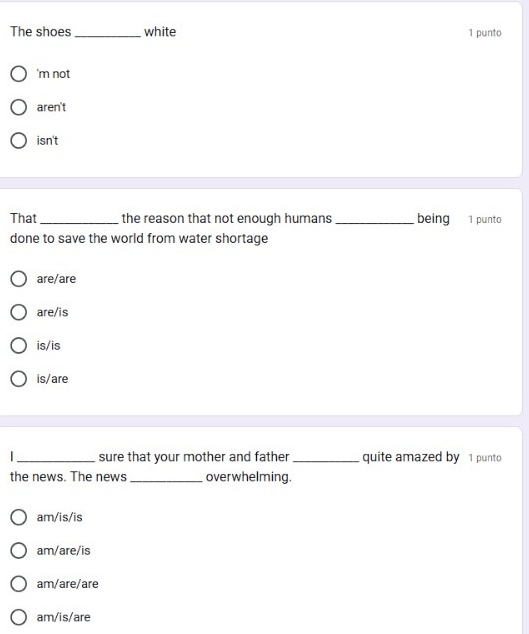Viewport: 529px width, 634px height.
Task: Choose "aren't" for the shoes question
Action: click(19, 107)
